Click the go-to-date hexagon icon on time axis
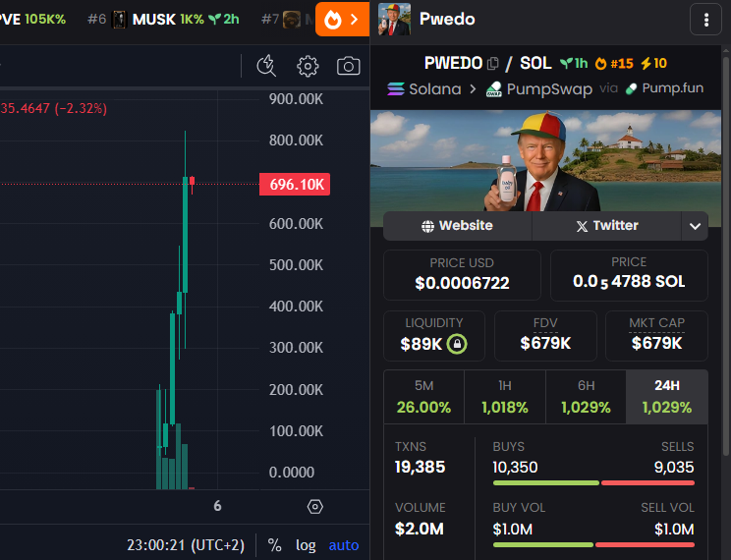 pos(315,506)
